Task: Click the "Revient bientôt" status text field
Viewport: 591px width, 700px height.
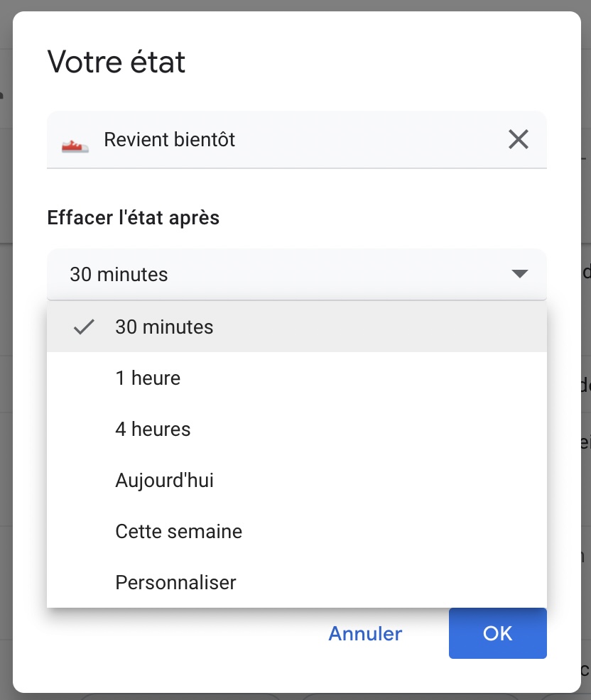Action: point(284,140)
